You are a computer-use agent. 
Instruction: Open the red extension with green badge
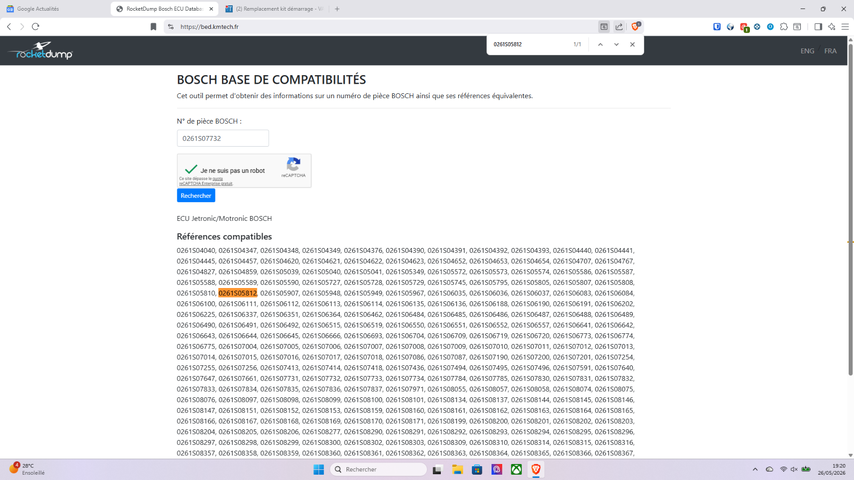pos(744,27)
